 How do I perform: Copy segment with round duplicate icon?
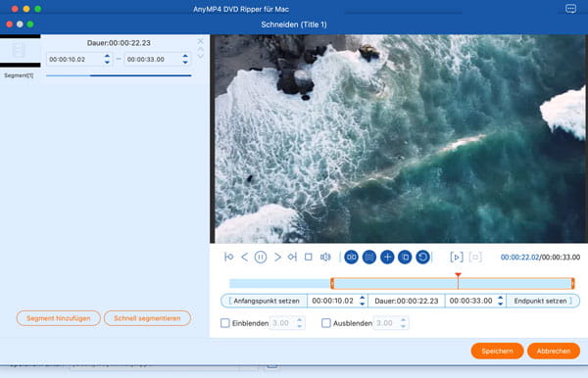click(x=405, y=257)
